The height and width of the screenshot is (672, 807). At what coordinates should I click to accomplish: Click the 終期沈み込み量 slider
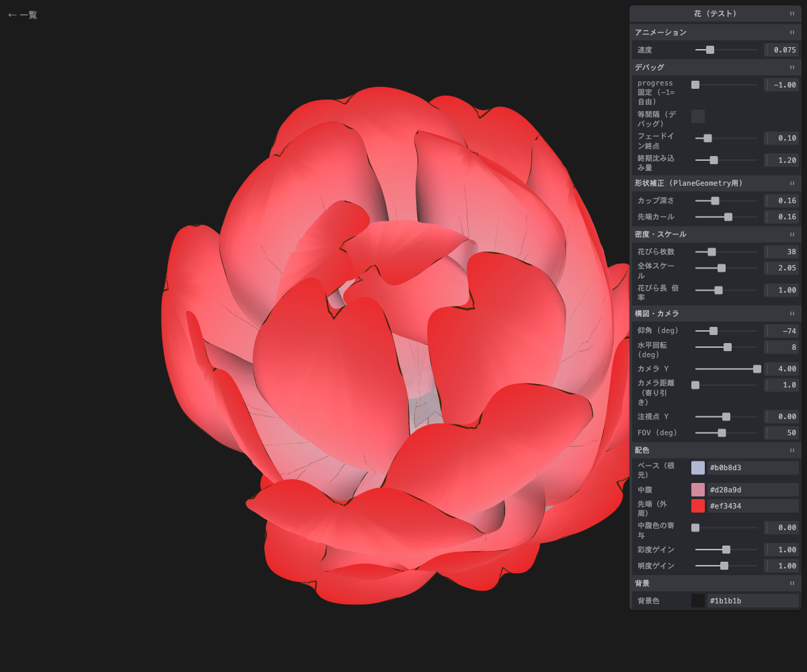pyautogui.click(x=726, y=160)
